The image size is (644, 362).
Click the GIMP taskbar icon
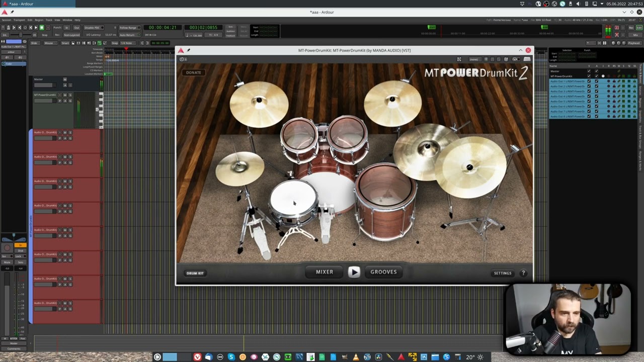tap(345, 357)
